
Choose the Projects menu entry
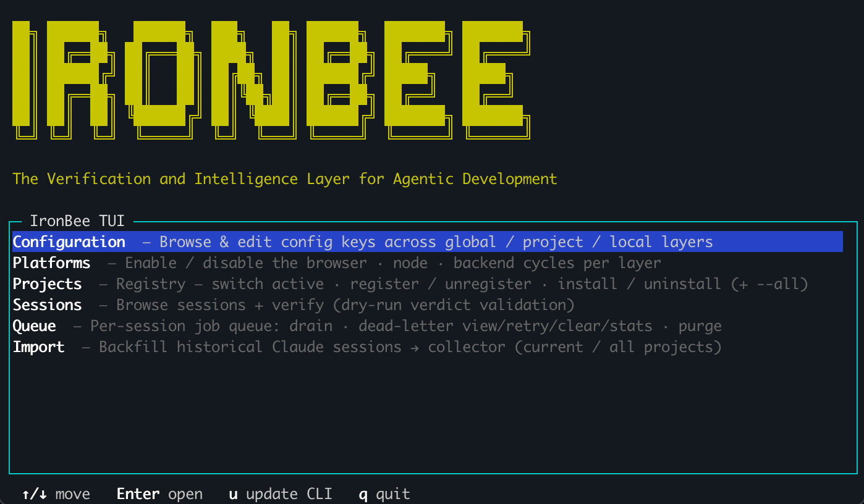click(428, 284)
